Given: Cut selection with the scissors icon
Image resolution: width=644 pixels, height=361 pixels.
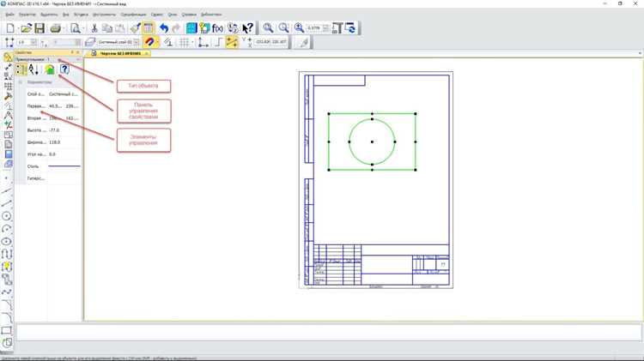Looking at the screenshot, I should click(94, 28).
